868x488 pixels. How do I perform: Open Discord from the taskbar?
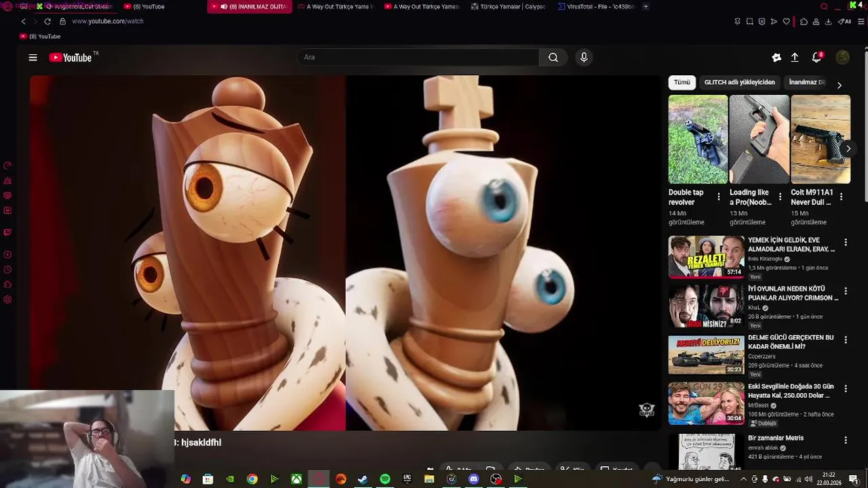474,479
